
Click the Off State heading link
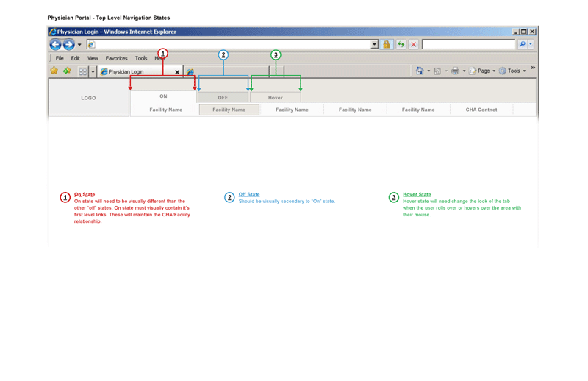249,194
